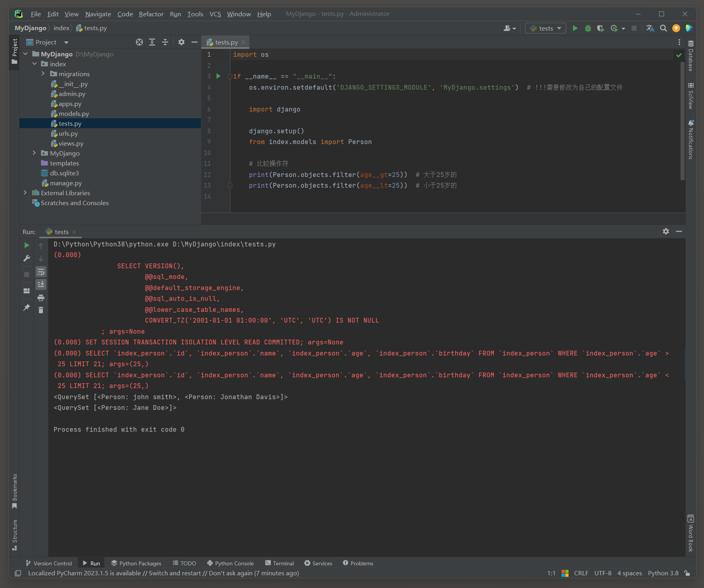Viewport: 704px width, 588px height.
Task: Select models.py in project tree
Action: 74,113
